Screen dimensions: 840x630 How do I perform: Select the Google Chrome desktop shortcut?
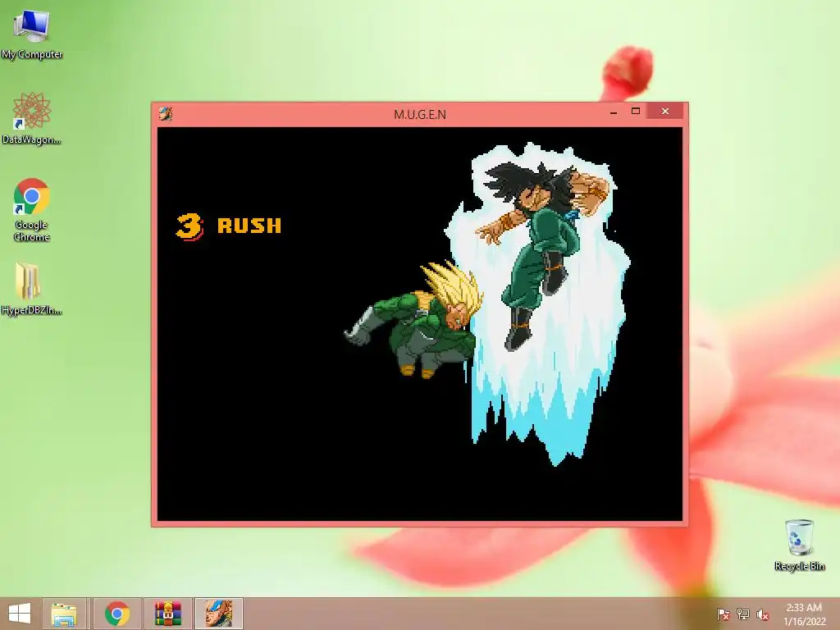pyautogui.click(x=32, y=209)
